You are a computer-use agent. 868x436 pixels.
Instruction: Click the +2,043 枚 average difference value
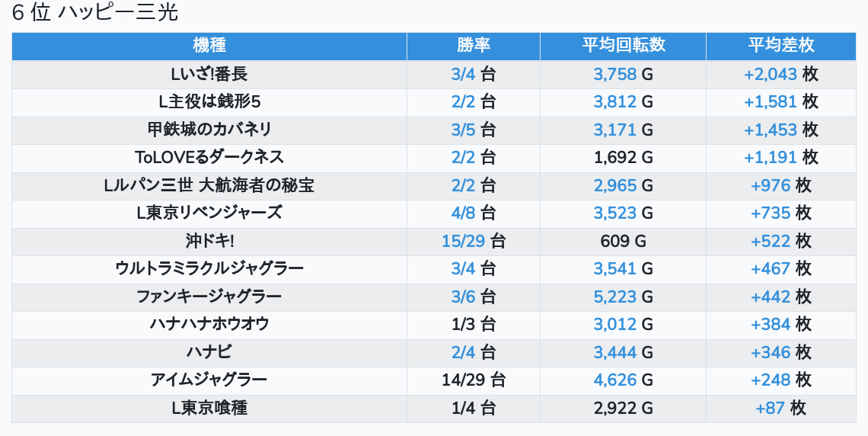tap(780, 74)
